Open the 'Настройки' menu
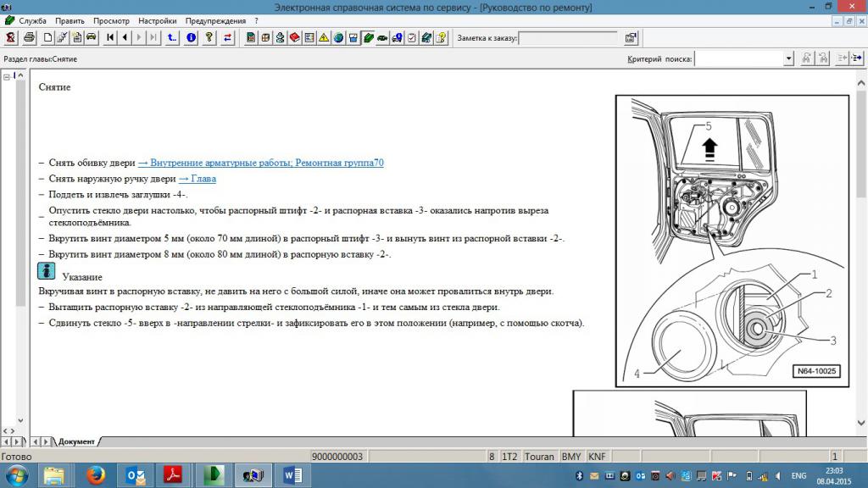Viewport: 868px width, 488px height. (x=157, y=21)
